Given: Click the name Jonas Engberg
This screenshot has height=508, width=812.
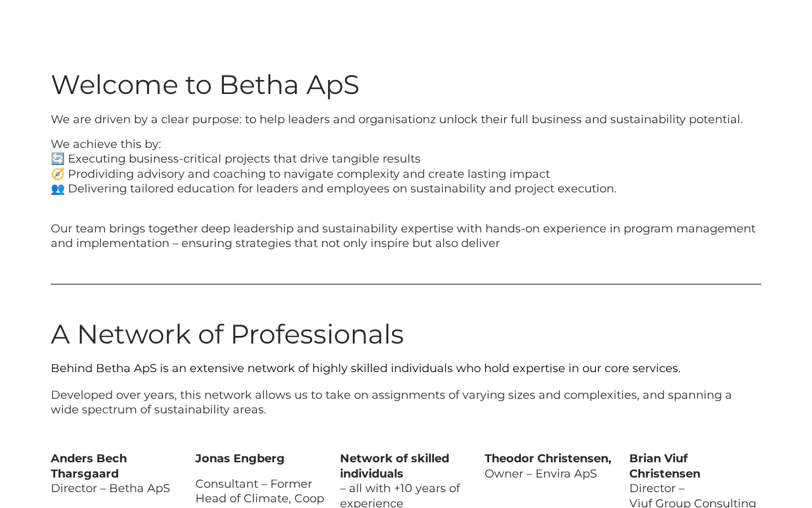Looking at the screenshot, I should click(240, 458).
